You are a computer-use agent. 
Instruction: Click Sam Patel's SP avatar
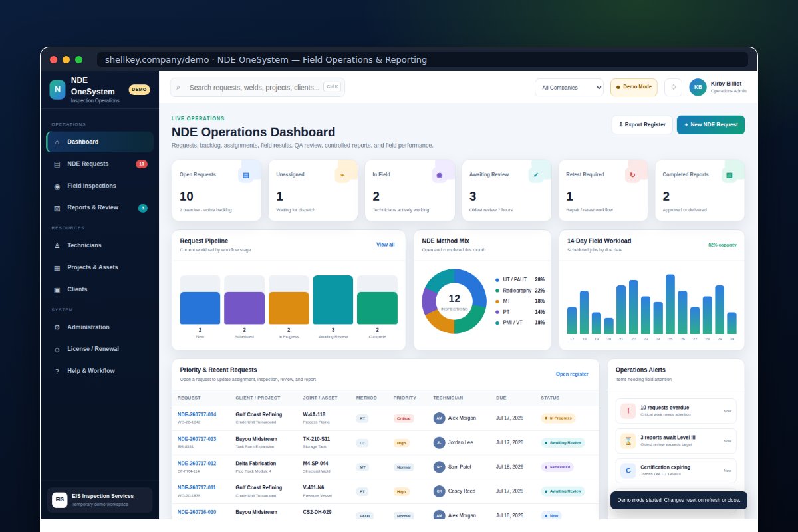(x=439, y=467)
